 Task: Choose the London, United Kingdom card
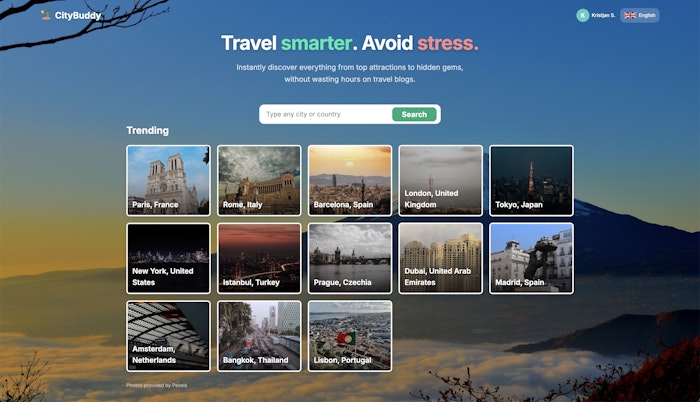[x=441, y=180]
